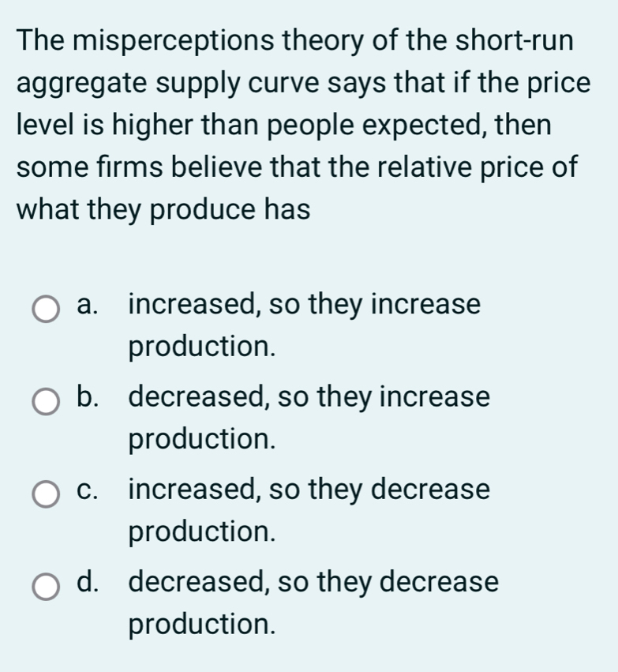The image size is (618, 672).
Task: Click the question line starting "The misperceptions theory"
Action: point(295,39)
